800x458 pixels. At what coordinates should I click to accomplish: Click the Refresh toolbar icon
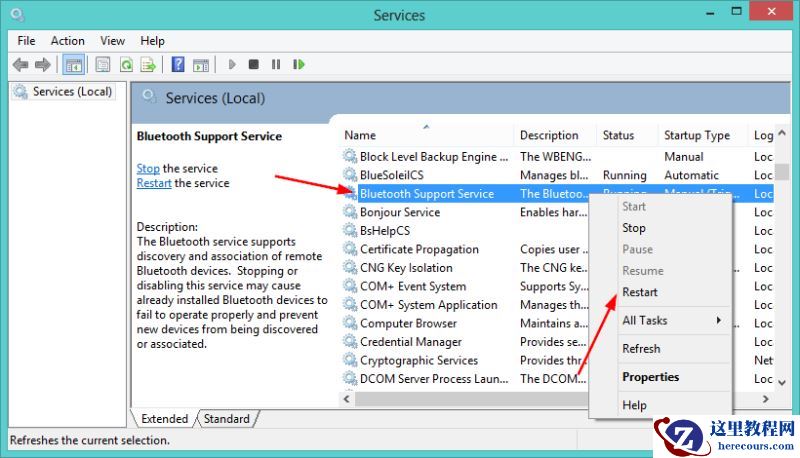coord(126,65)
